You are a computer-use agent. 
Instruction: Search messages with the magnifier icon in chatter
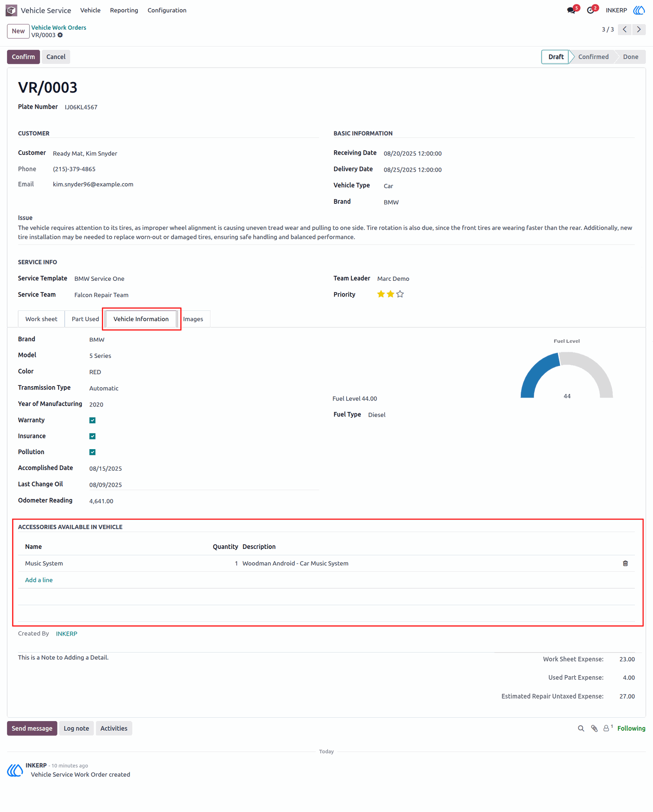581,728
